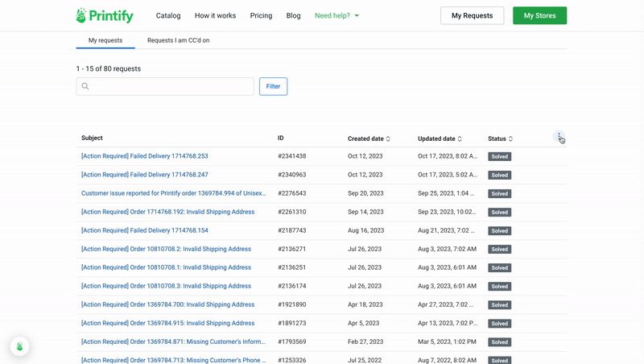
Task: Open Customer issue reported for order 1369784.994
Action: pos(173,193)
